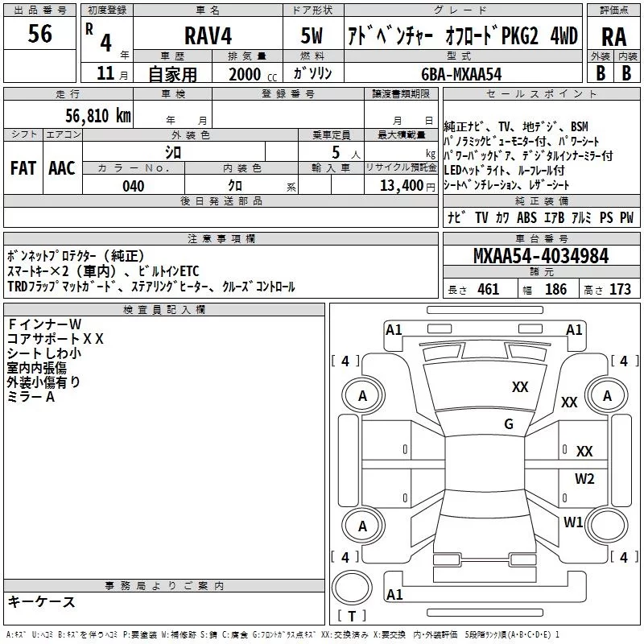Screen dimensions: 644x644
Task: Select "PS" in the 純正装備 row
Action: pos(606,217)
